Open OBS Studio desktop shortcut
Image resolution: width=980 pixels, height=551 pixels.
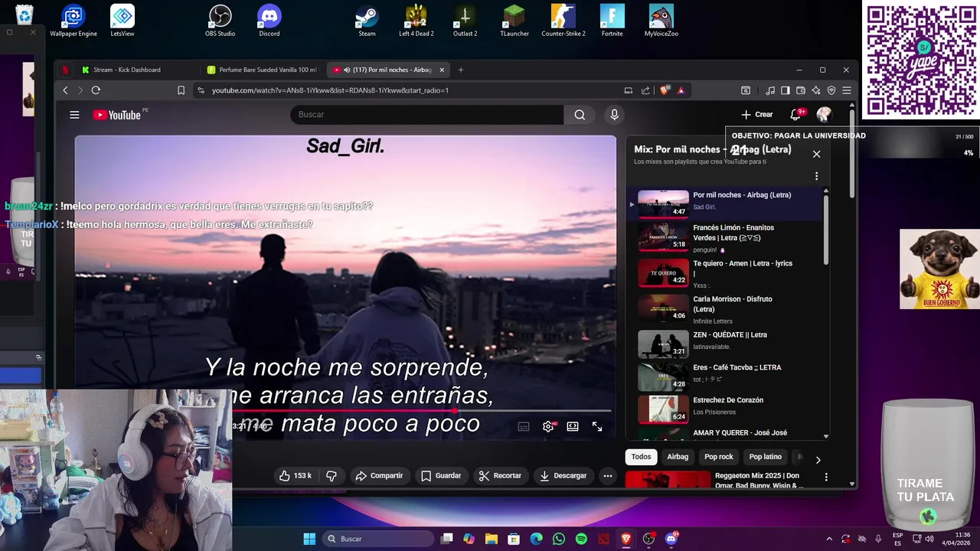[220, 21]
